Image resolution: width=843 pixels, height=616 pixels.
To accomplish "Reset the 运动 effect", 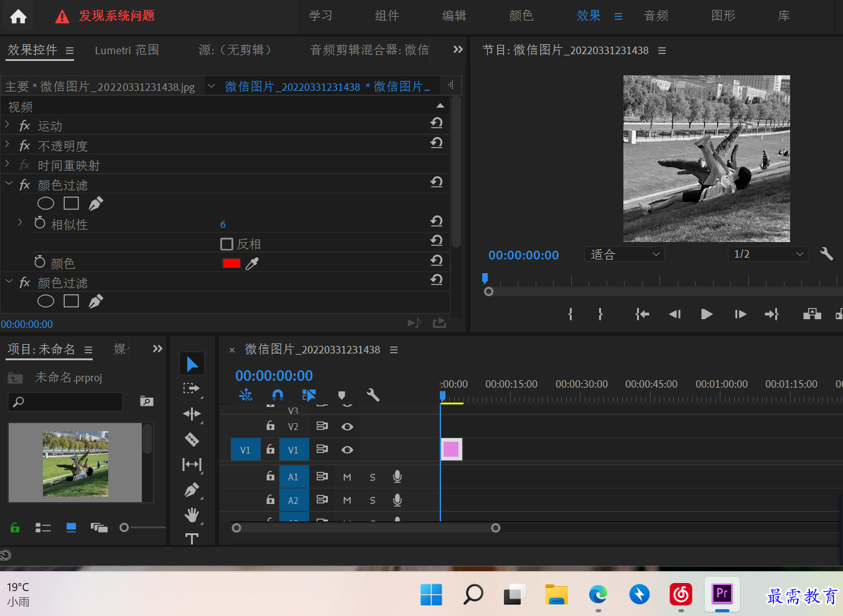I will point(437,123).
